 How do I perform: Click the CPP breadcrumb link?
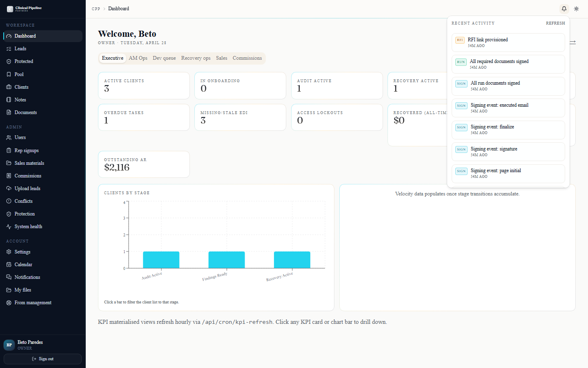click(96, 9)
